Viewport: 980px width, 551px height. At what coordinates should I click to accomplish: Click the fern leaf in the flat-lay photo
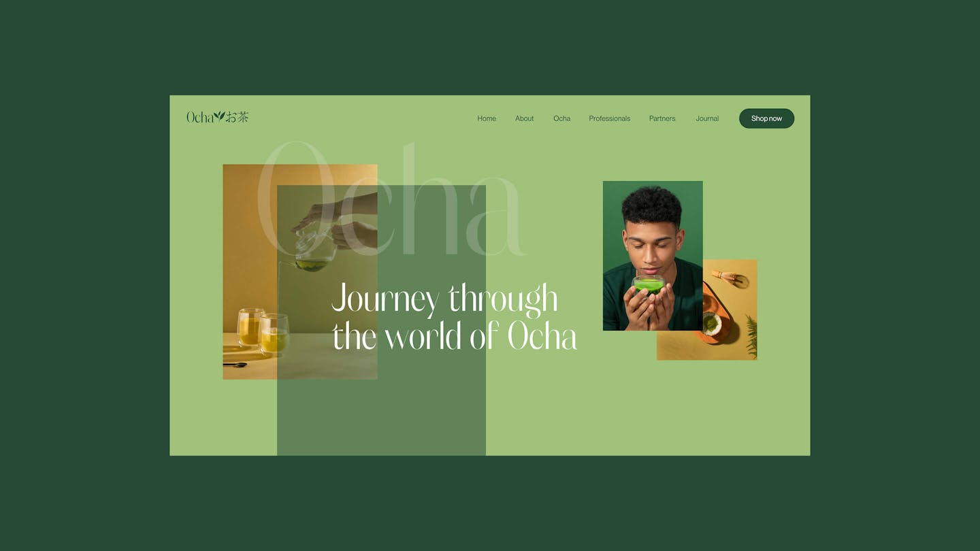751,336
